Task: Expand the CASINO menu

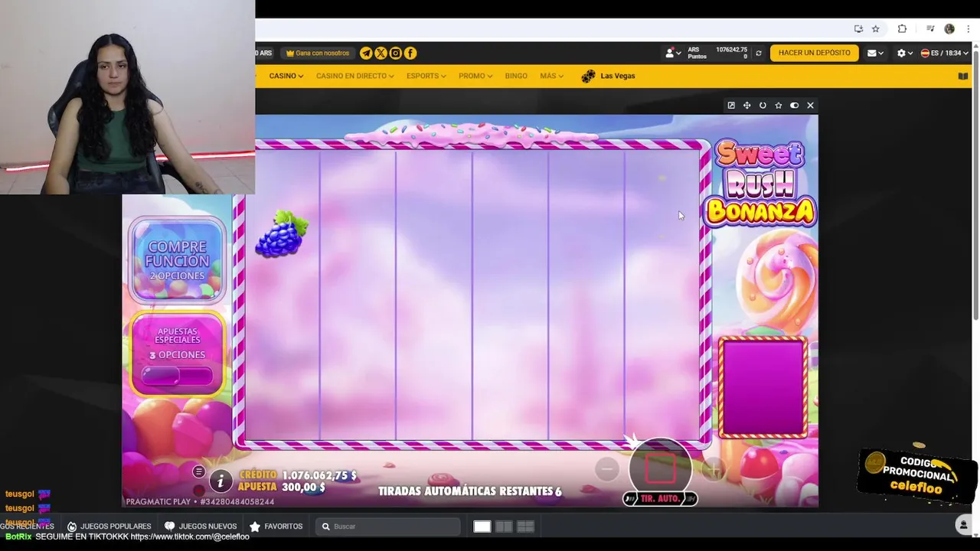Action: click(x=286, y=76)
